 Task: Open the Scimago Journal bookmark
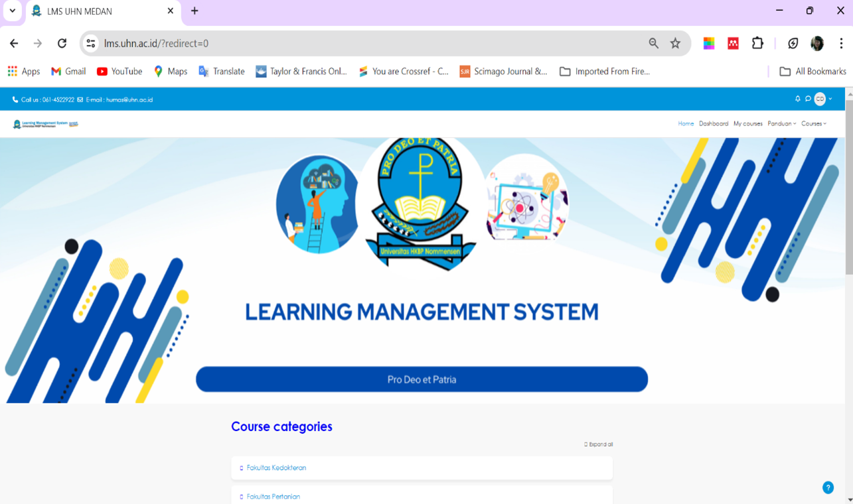504,71
